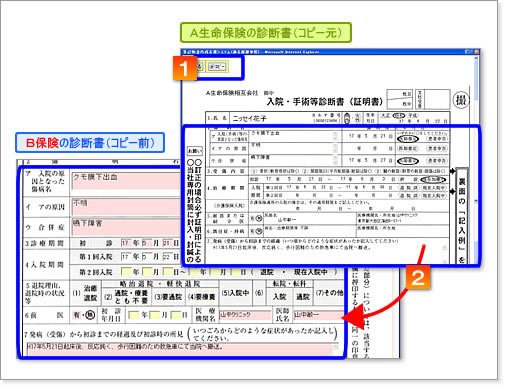Click the small button left of コピー
Screen dimensions: 509x389
199,67
